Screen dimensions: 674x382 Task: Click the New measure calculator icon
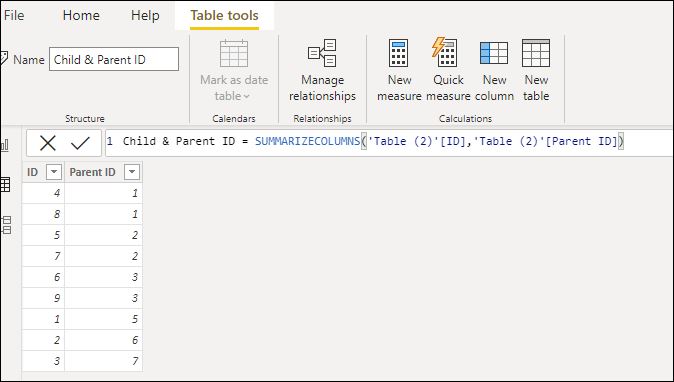point(398,53)
